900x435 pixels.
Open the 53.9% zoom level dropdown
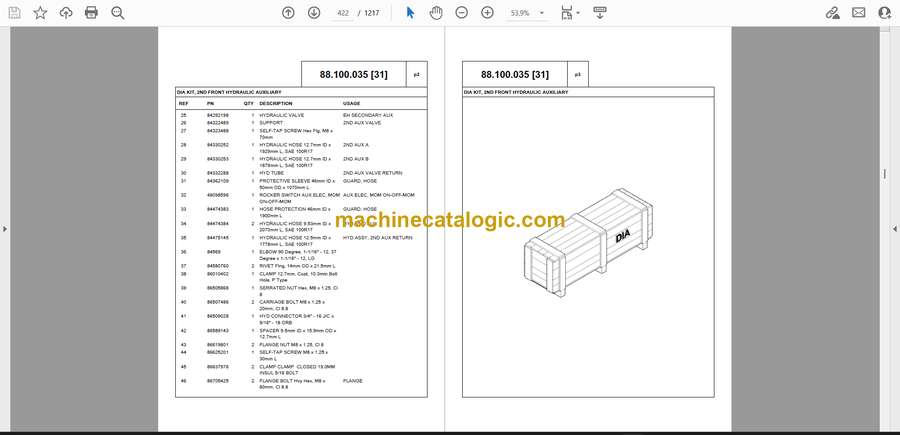pos(527,13)
